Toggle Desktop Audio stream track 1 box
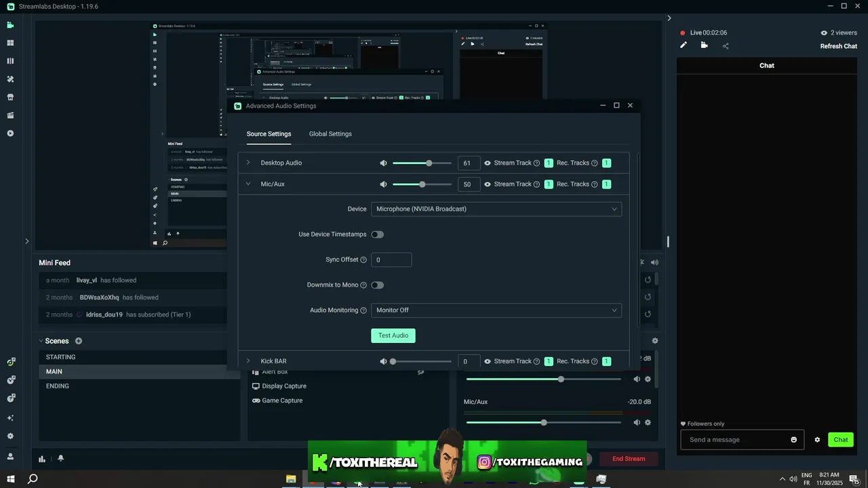The image size is (868, 488). pos(549,163)
